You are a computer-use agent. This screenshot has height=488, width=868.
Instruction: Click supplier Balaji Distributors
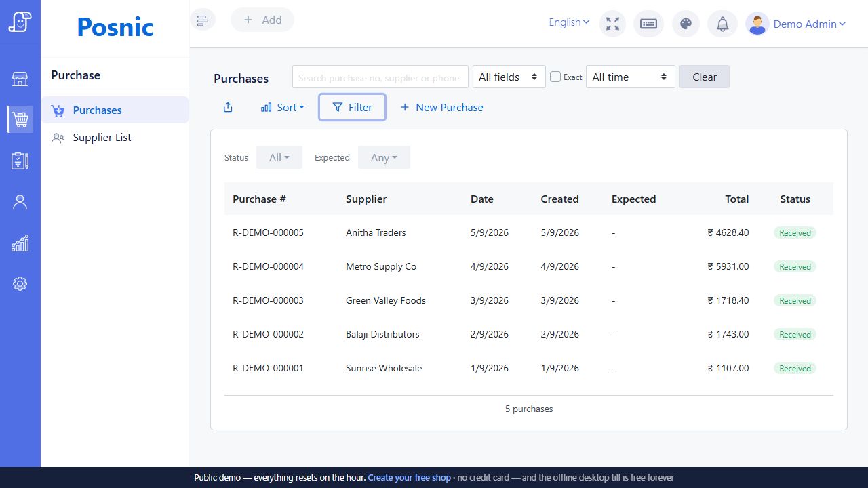point(382,334)
